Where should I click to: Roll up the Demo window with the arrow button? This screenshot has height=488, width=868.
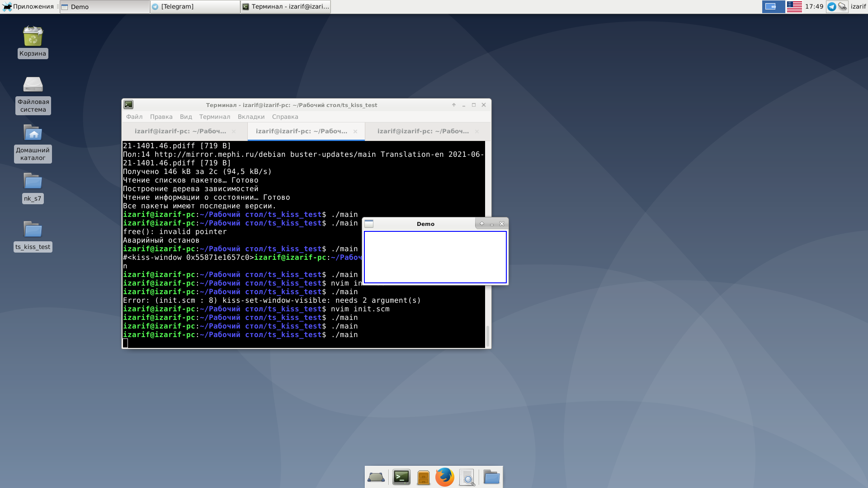pyautogui.click(x=482, y=224)
